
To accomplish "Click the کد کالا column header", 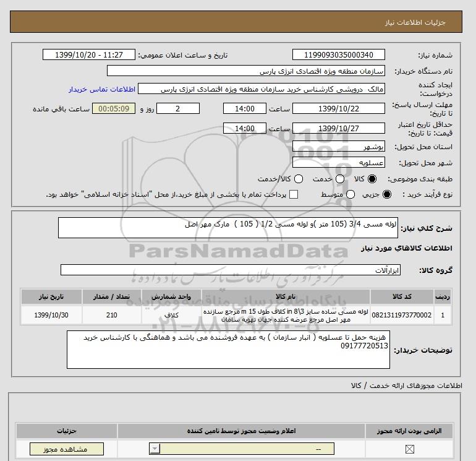I will tap(402, 296).
